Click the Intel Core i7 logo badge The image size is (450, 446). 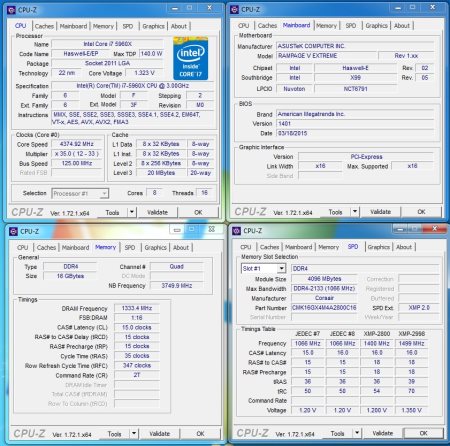coord(190,58)
